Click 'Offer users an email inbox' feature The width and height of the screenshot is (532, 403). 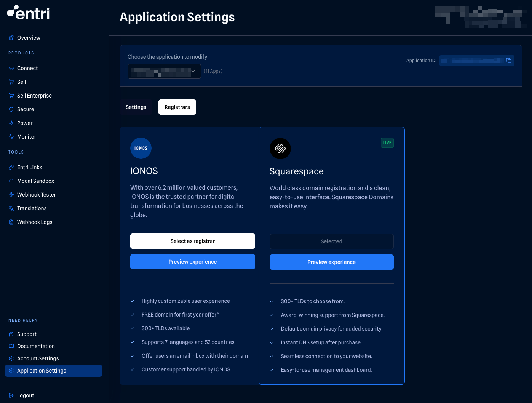point(195,356)
